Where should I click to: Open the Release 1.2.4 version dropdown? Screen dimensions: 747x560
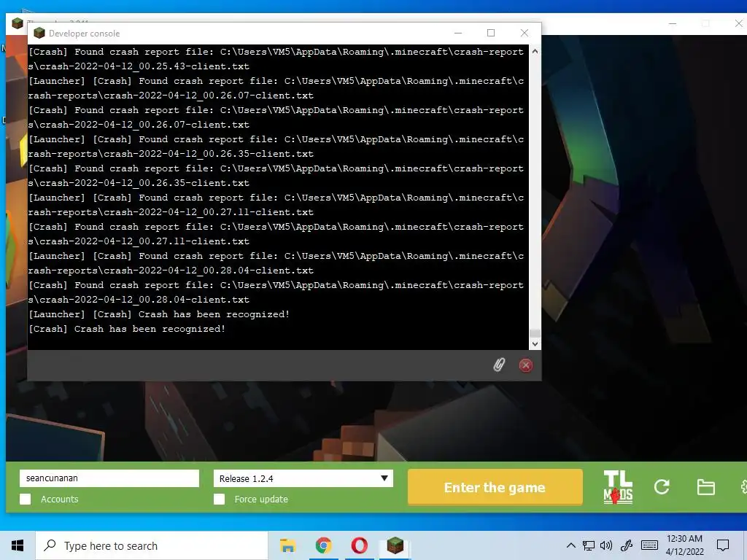(x=303, y=478)
